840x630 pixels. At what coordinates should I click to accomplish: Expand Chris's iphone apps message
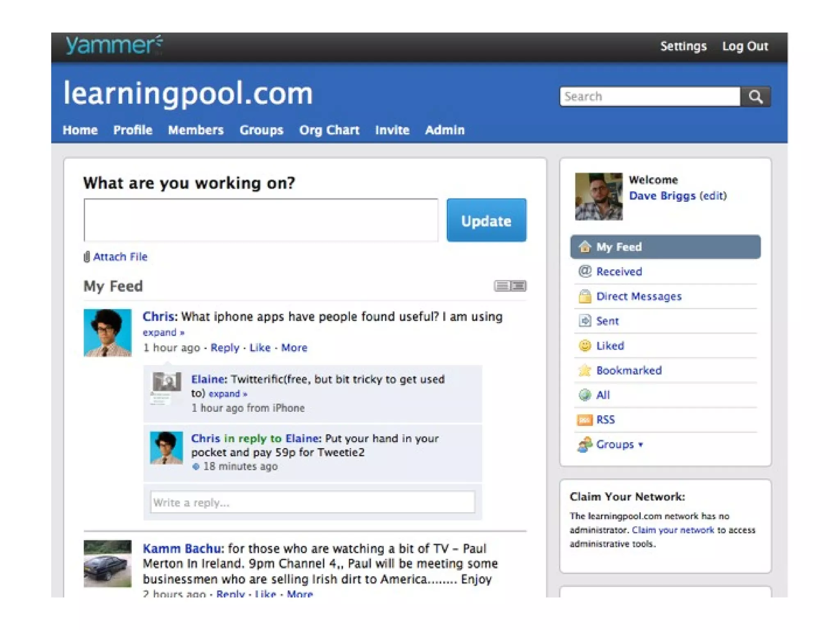pos(163,332)
